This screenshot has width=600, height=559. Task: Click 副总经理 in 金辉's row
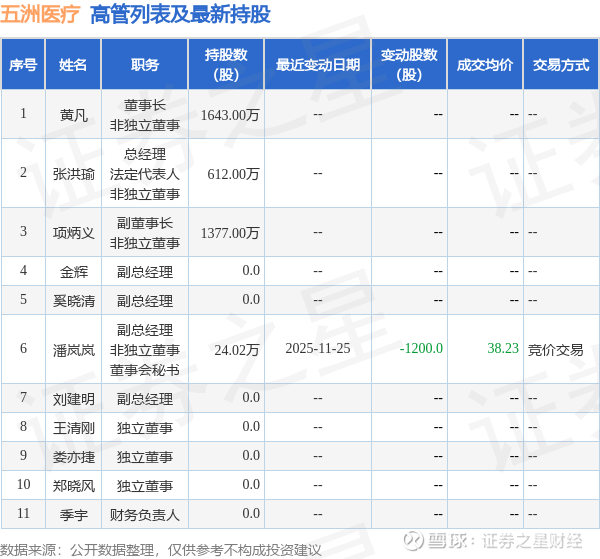[145, 272]
